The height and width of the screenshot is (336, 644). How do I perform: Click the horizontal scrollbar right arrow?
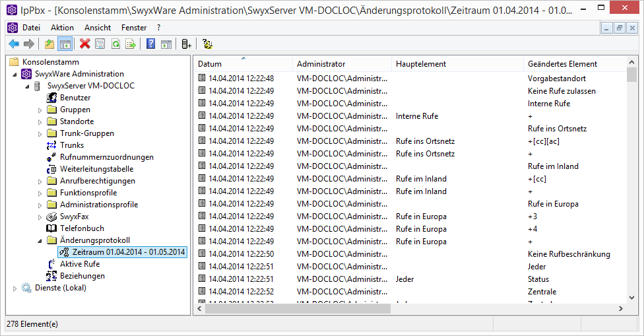(x=620, y=308)
